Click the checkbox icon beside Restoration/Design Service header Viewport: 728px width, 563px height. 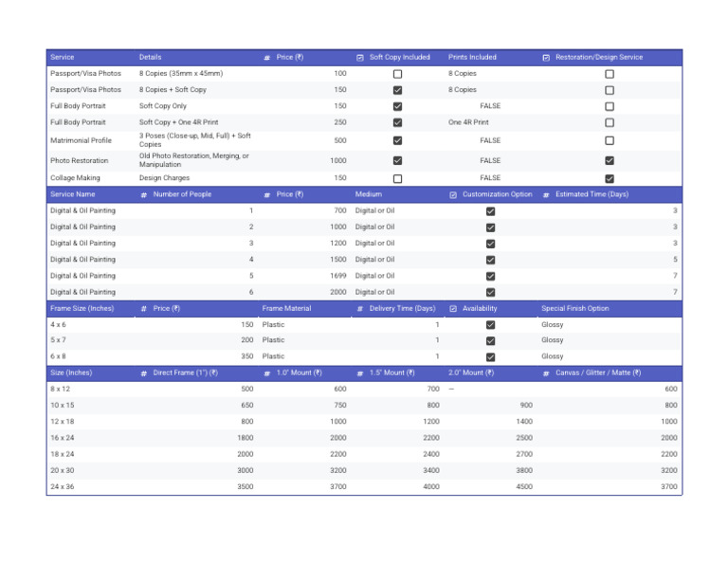(x=546, y=58)
